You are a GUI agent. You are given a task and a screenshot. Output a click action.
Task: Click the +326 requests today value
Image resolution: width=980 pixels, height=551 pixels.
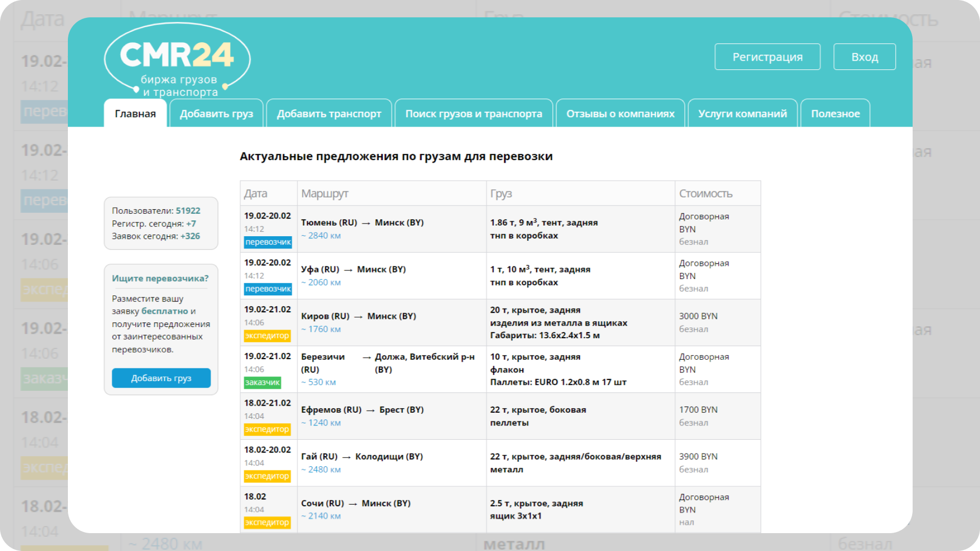pyautogui.click(x=190, y=236)
